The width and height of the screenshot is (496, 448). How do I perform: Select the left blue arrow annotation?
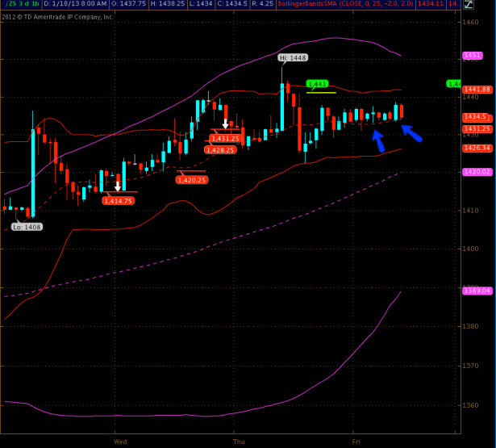(x=377, y=141)
